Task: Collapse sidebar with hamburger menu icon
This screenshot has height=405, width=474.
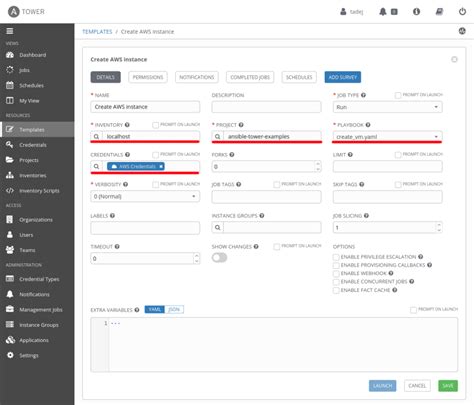Action: [x=10, y=31]
